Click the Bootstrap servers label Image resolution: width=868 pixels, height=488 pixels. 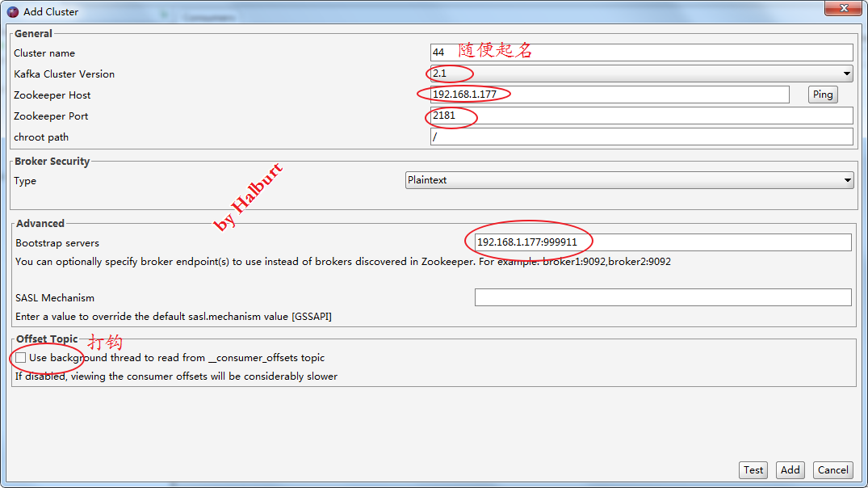coord(57,243)
